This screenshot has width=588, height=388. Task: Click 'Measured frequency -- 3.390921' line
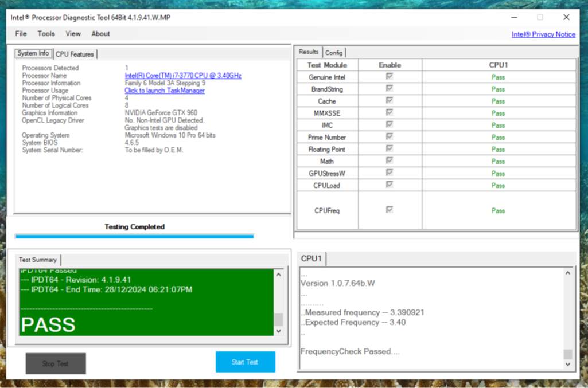tap(363, 312)
